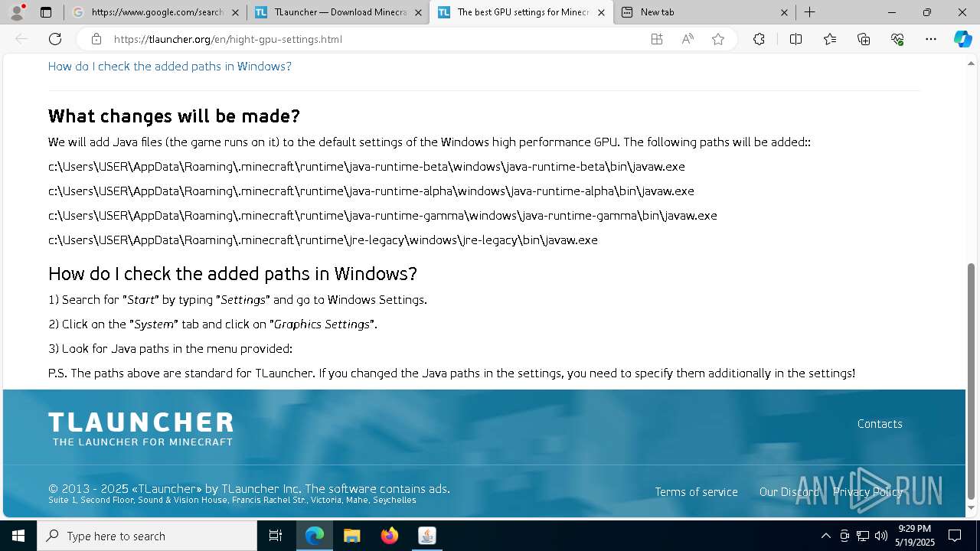Open the tab actions menu icon
The height and width of the screenshot is (551, 980).
46,12
